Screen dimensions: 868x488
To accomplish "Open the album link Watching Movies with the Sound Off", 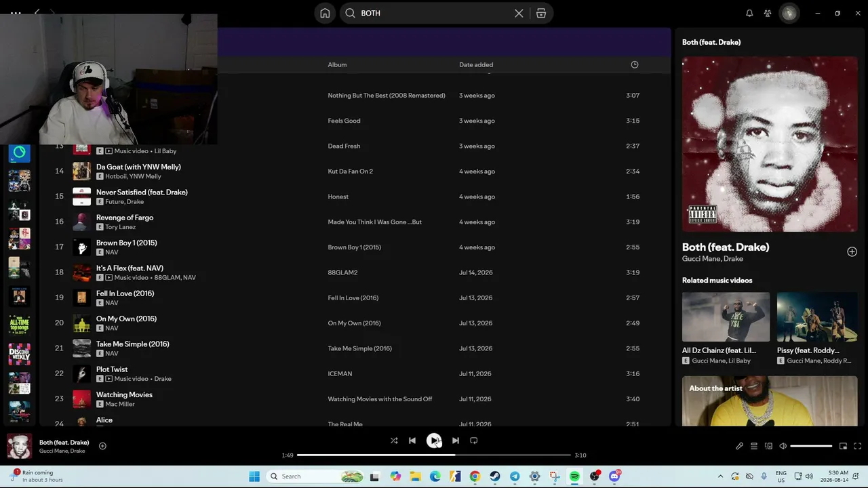I will 380,399.
